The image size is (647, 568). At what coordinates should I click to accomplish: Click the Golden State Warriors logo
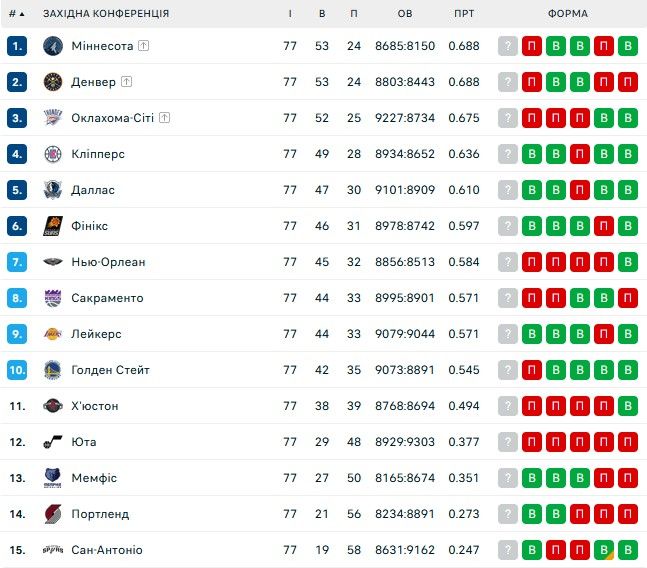(x=53, y=370)
